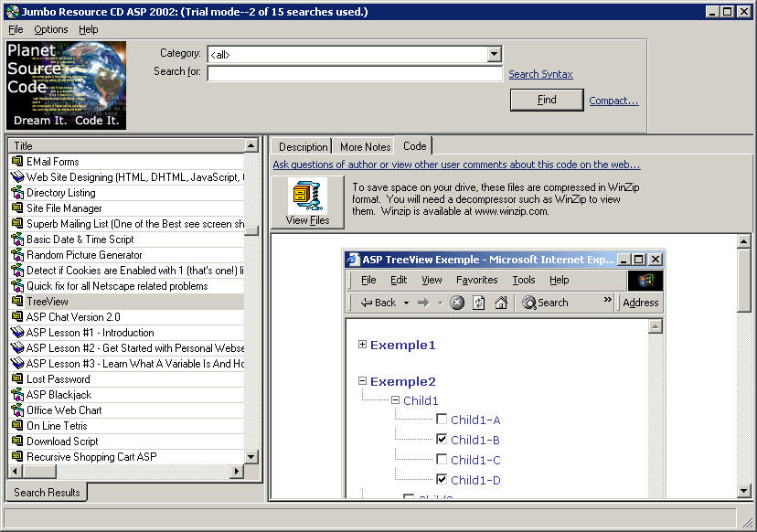
Task: Click the Recursive Shopping Cart ASP icon
Action: [17, 456]
